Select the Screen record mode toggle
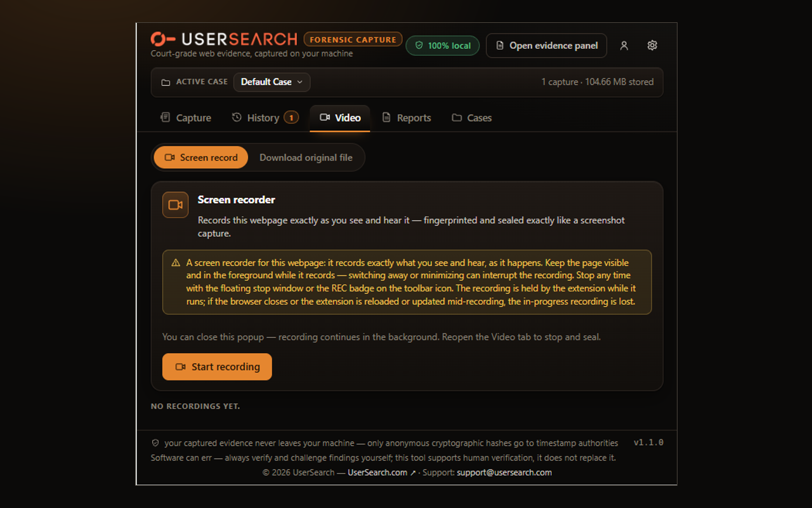Viewport: 812px width, 508px height. [x=201, y=157]
